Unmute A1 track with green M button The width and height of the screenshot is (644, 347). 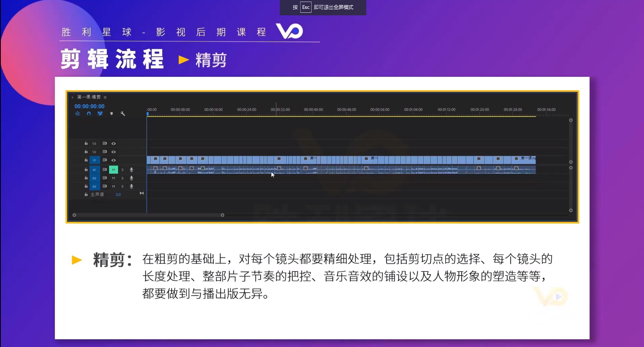pyautogui.click(x=113, y=170)
